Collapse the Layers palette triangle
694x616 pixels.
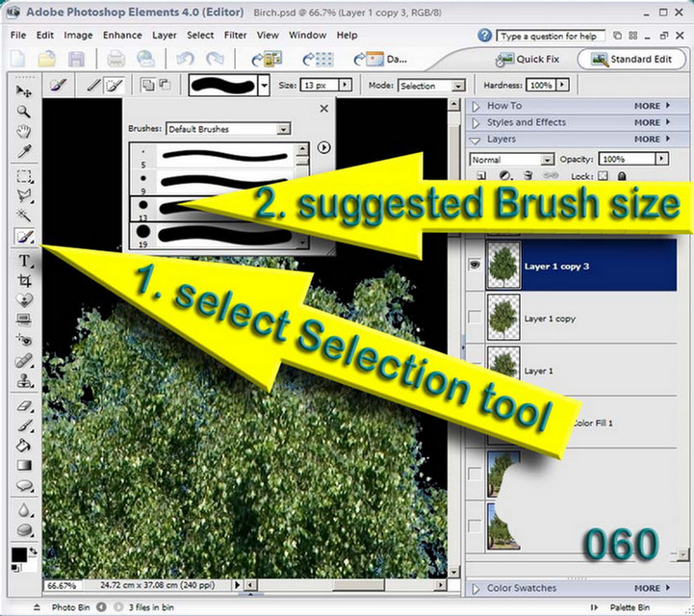click(x=476, y=140)
